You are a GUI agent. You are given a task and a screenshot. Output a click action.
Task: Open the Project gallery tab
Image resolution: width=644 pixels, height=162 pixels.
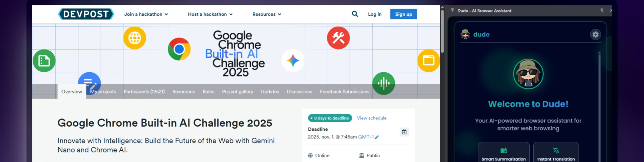pos(237,92)
